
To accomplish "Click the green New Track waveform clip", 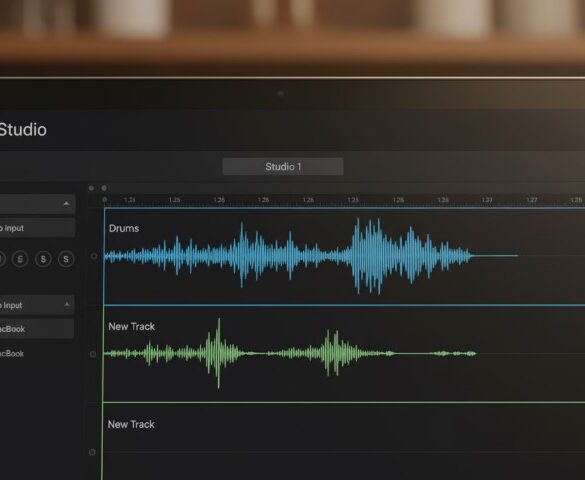I will tap(290, 353).
